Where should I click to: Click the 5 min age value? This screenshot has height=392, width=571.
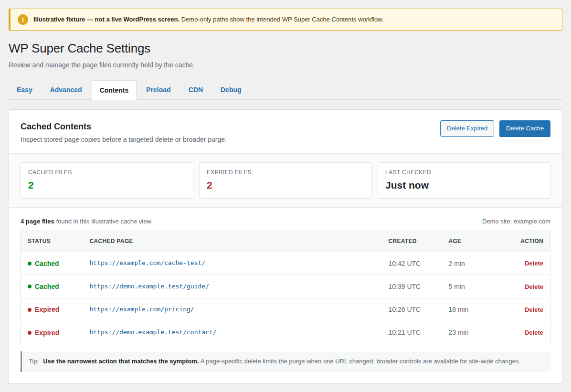[x=456, y=286]
